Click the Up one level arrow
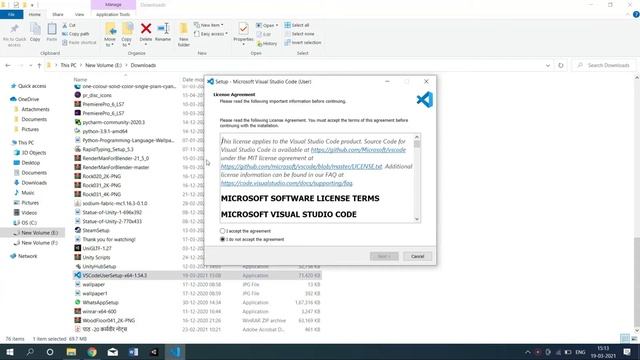Viewport: 640px width, 360px height. [39, 65]
